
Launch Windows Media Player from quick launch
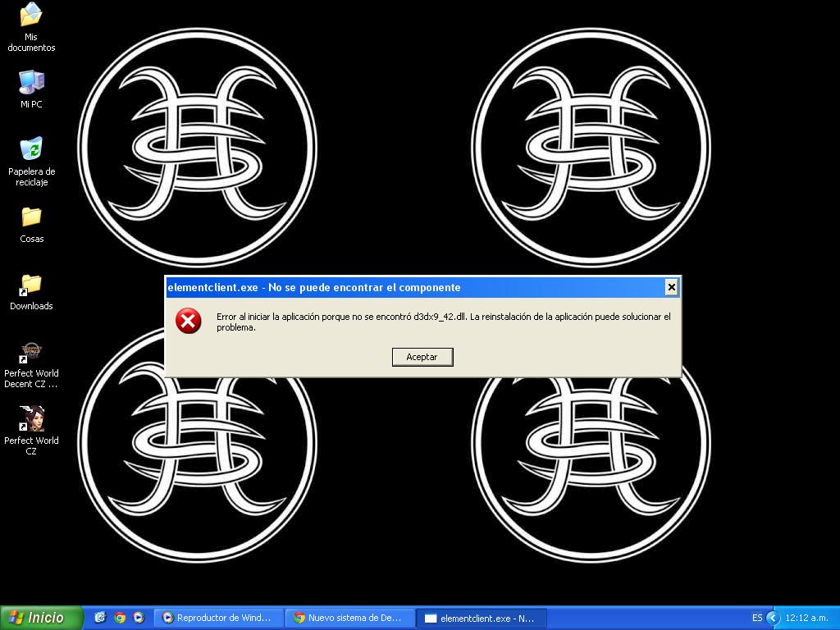coord(139,618)
